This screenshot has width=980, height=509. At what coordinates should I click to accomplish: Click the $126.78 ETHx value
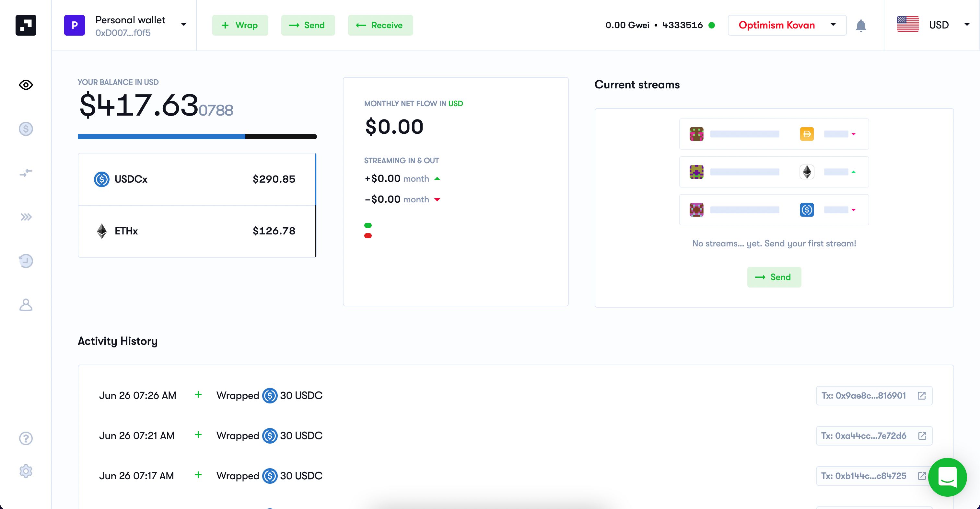point(274,231)
